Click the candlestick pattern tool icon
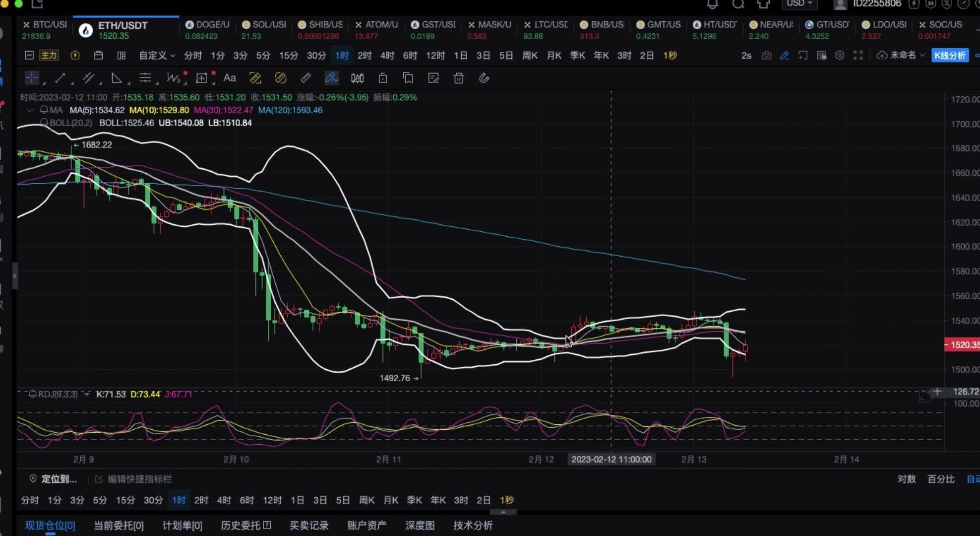980x536 pixels. pos(357,78)
